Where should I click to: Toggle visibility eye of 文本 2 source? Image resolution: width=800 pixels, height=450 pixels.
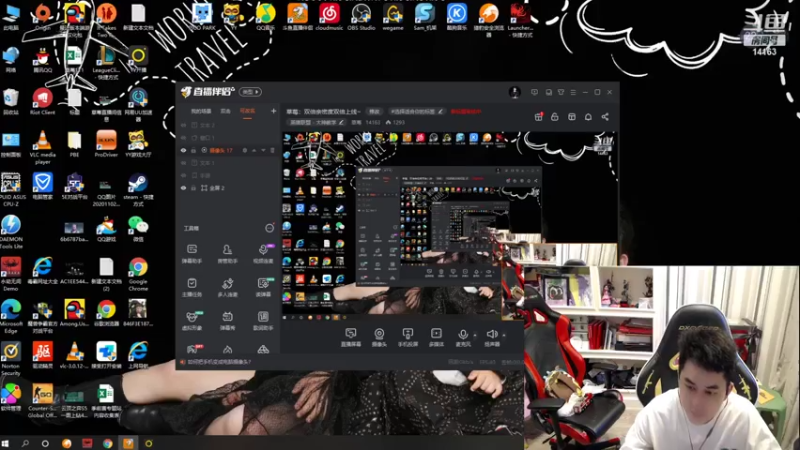click(183, 125)
